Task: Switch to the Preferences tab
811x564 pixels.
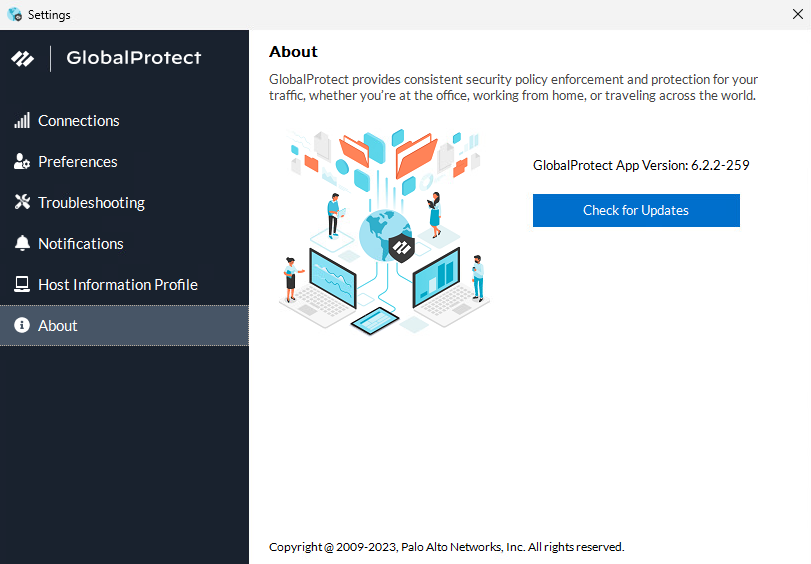Action: (x=78, y=162)
